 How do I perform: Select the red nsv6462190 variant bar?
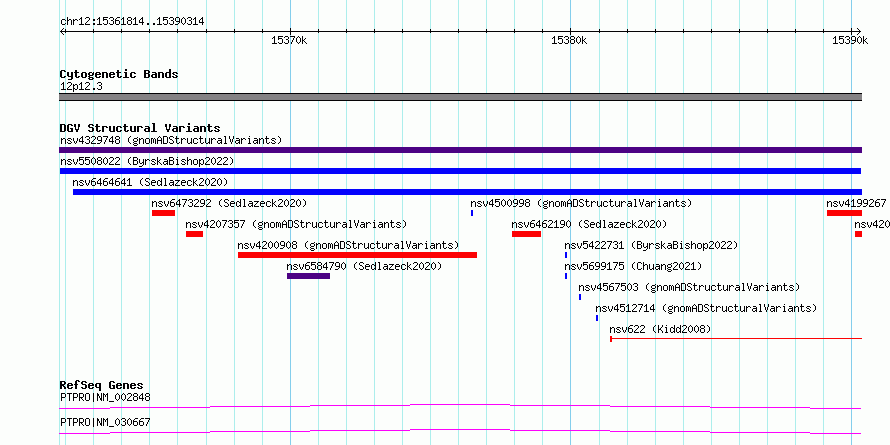(526, 234)
